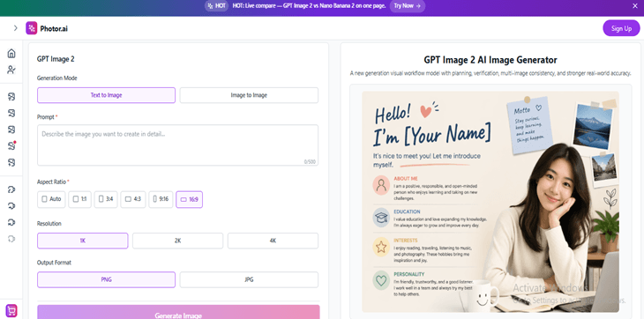Set resolution to 1K
The height and width of the screenshot is (319, 644).
[x=83, y=241]
